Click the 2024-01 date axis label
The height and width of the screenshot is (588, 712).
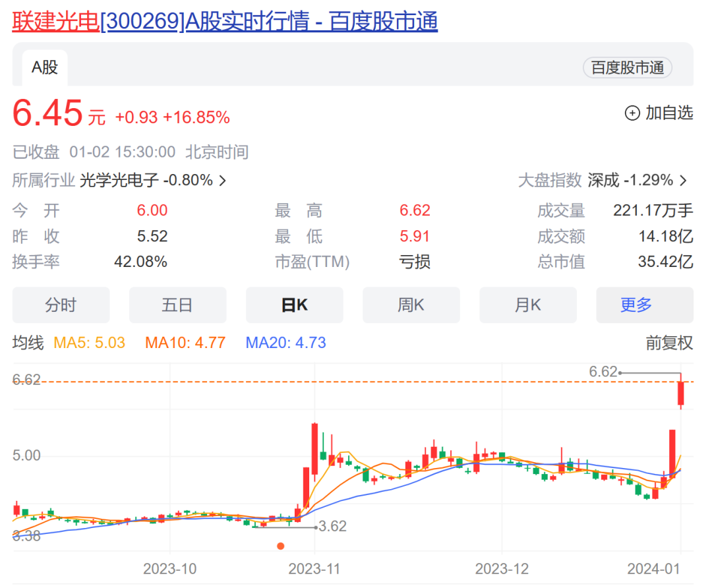pyautogui.click(x=653, y=569)
